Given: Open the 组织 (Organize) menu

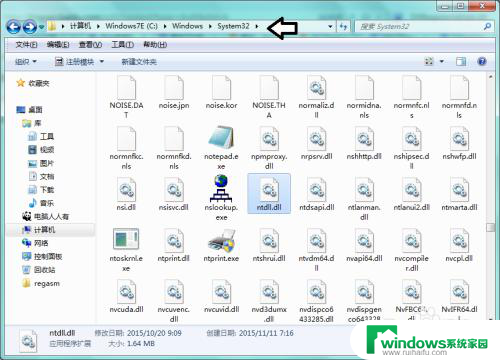Looking at the screenshot, I should pos(26,62).
